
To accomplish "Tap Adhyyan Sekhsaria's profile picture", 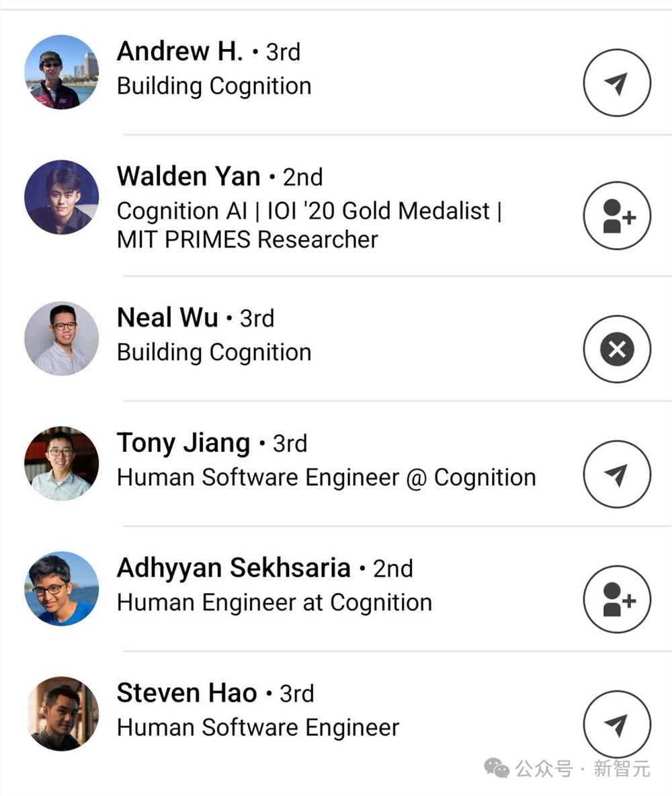I will coord(61,588).
